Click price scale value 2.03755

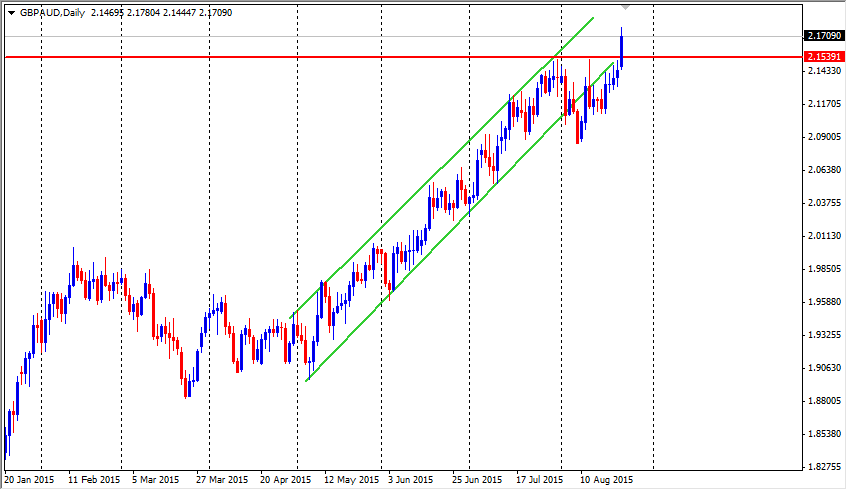[x=824, y=203]
